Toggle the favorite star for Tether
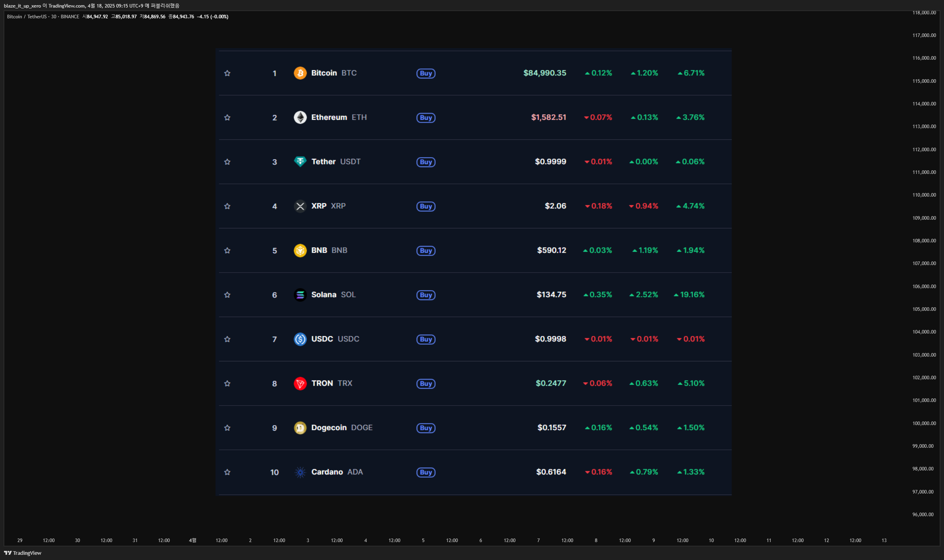The height and width of the screenshot is (560, 944). coord(227,162)
